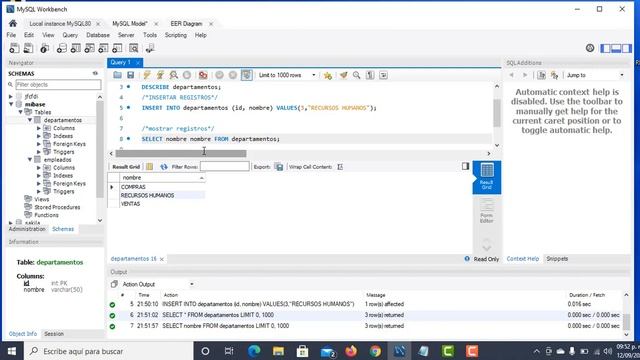
Task: Open find panel magnifier icon
Action: (357, 75)
